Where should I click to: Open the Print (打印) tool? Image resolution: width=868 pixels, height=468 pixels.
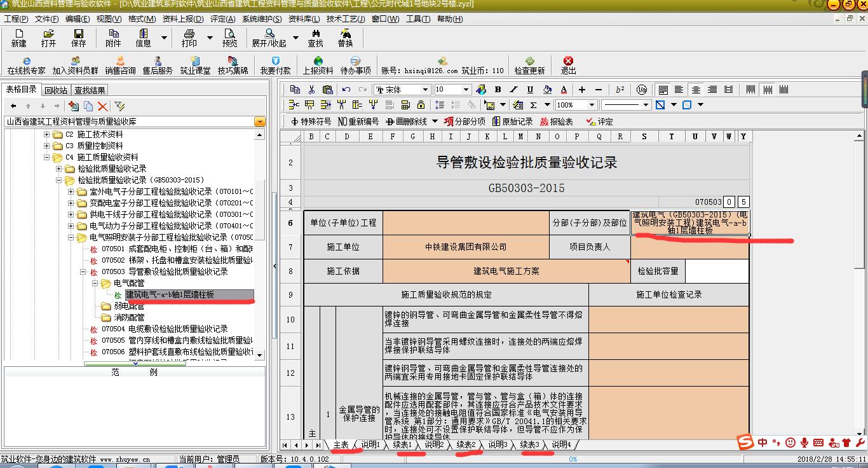(189, 38)
